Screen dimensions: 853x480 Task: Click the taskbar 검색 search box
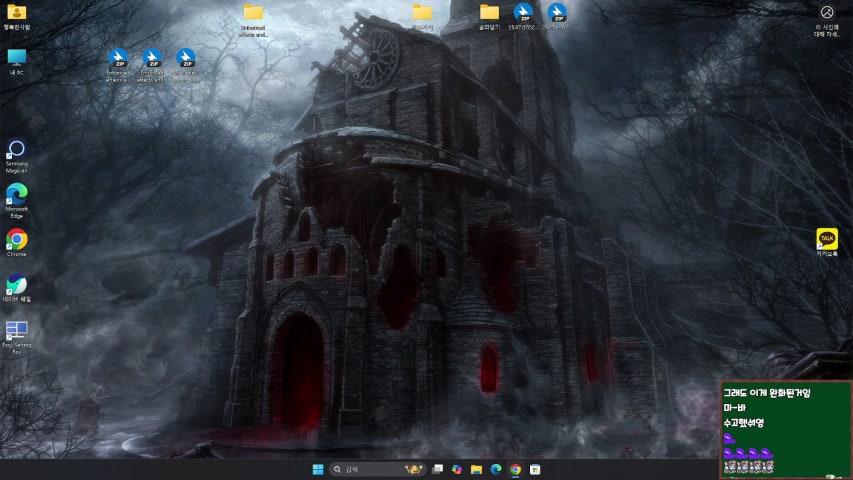377,469
